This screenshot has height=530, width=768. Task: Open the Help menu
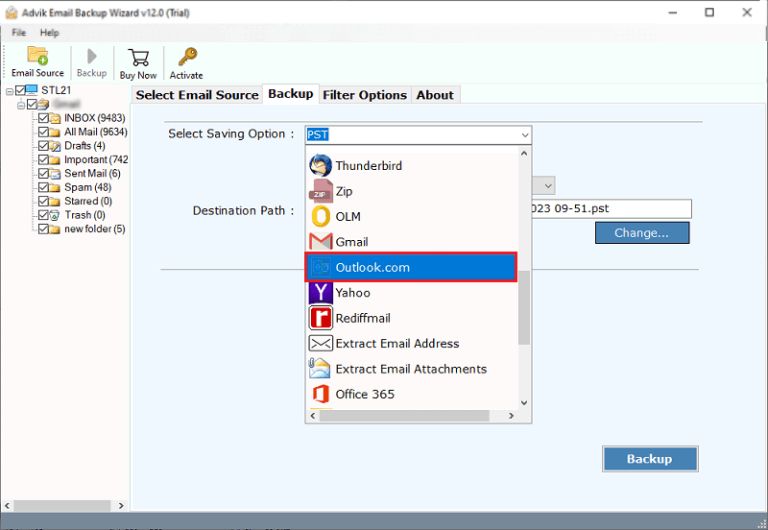pos(49,33)
